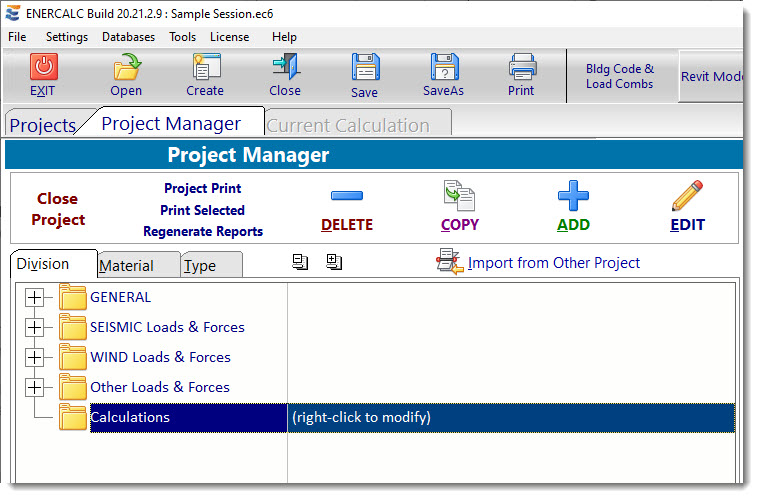758x498 pixels.
Task: Click the COPY documents icon
Action: (x=460, y=196)
